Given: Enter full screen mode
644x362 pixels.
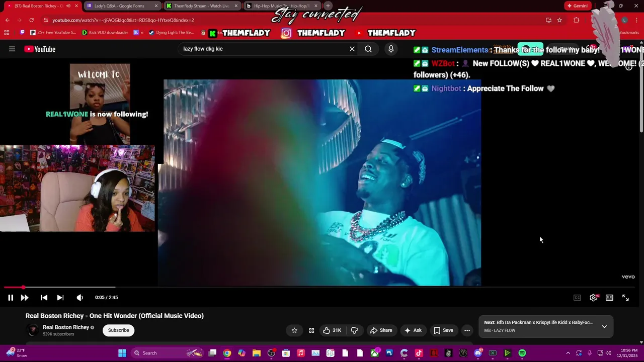Looking at the screenshot, I should pos(625,298).
